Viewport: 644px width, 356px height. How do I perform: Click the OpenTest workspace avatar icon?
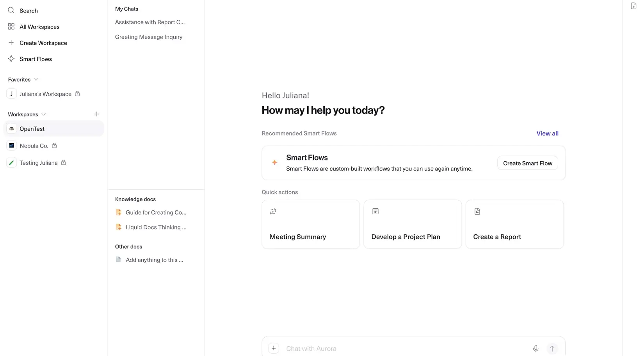[11, 128]
